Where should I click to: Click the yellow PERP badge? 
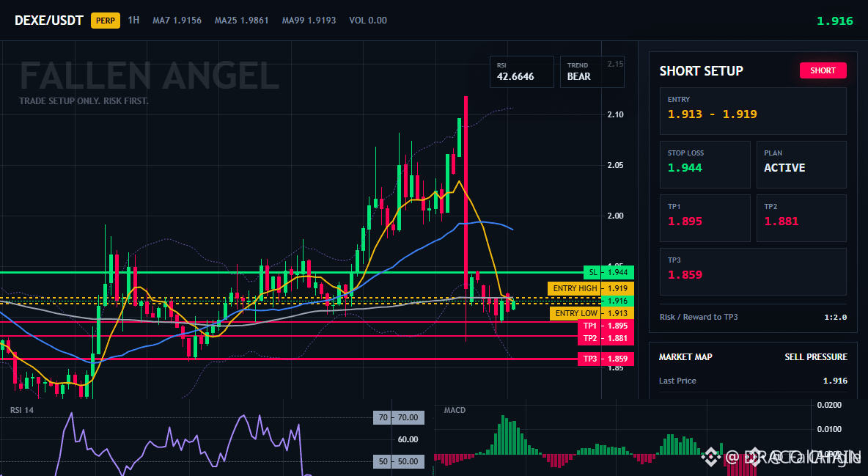point(105,21)
